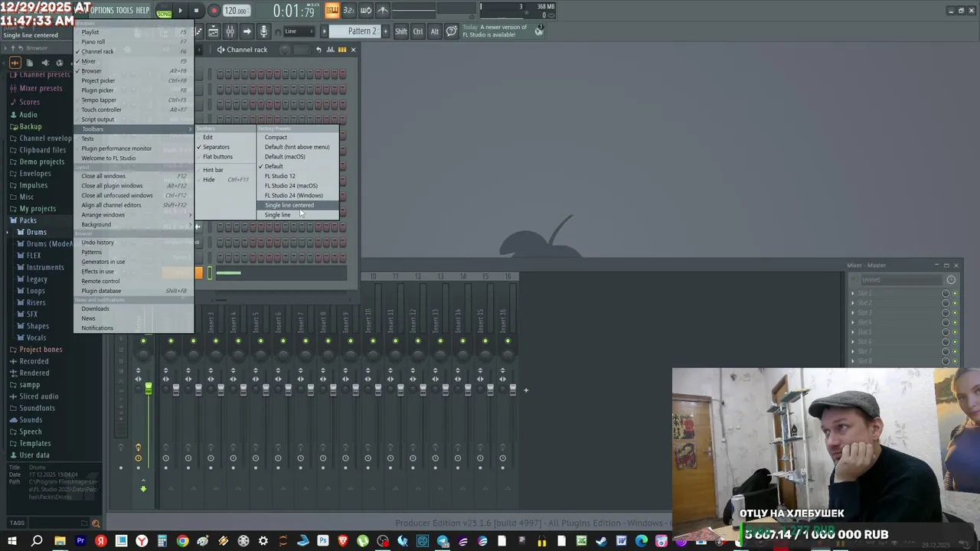The width and height of the screenshot is (980, 551).
Task: Click the plus button next to Pattern 2
Action: click(385, 31)
